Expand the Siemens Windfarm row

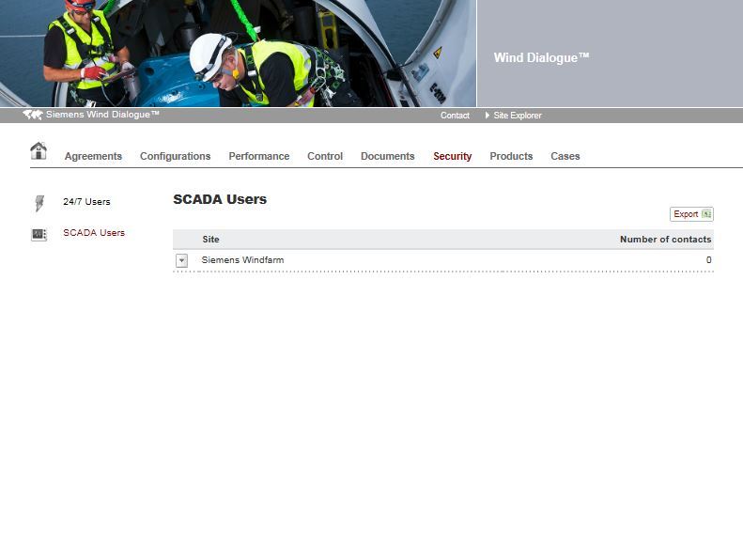[181, 260]
